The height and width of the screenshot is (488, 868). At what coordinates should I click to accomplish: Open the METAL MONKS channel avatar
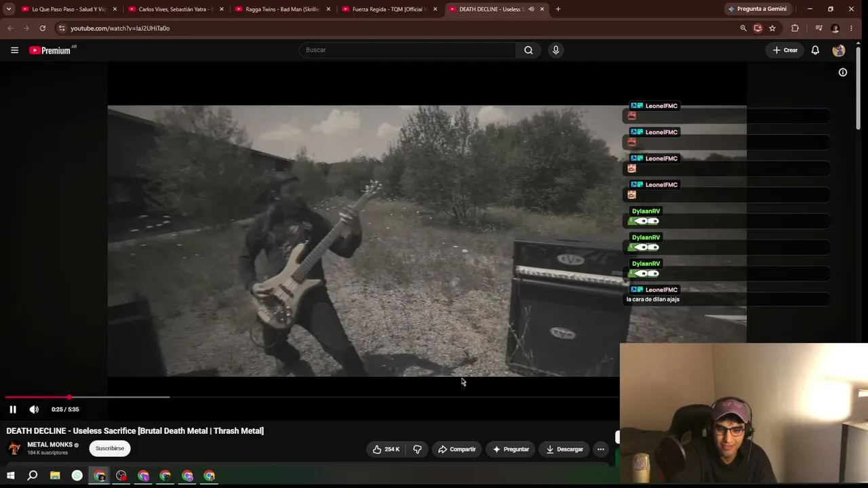pyautogui.click(x=14, y=449)
